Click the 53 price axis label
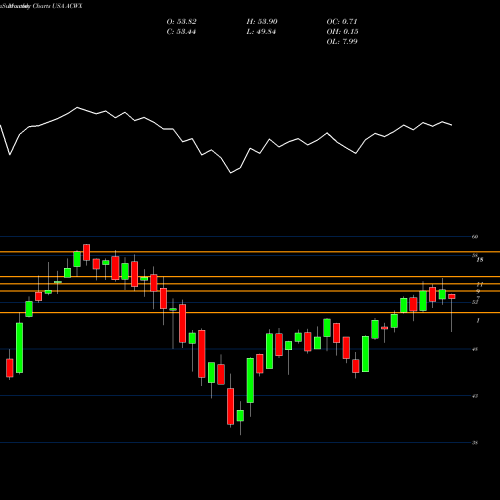The width and height of the screenshot is (500, 500). pos(475,302)
